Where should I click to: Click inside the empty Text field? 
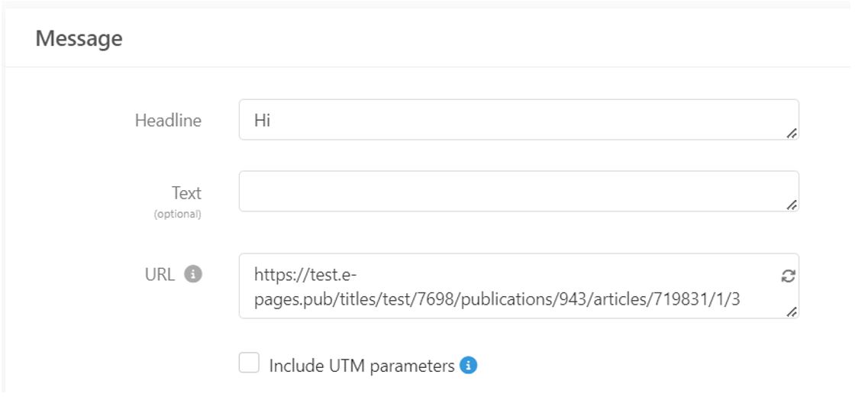[x=518, y=191]
